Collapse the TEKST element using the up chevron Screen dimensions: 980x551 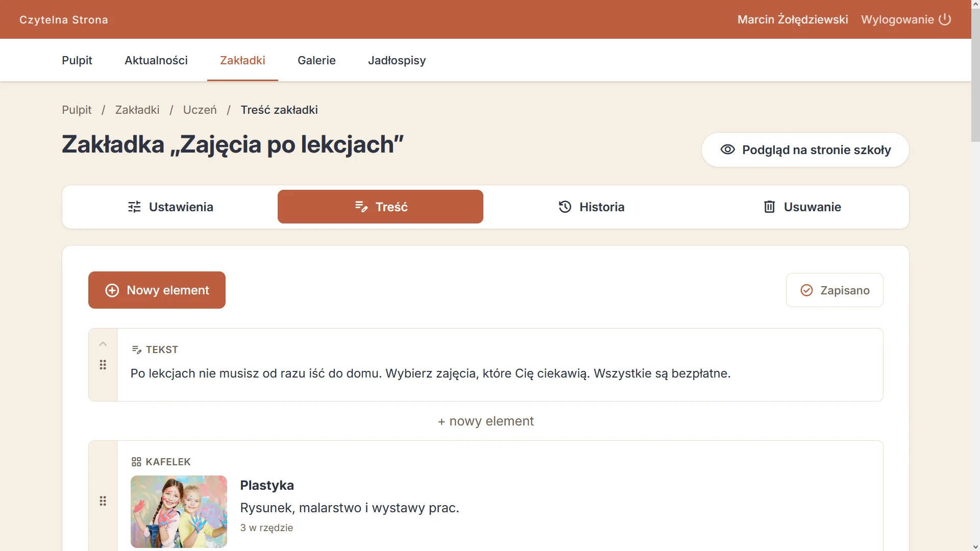point(103,344)
